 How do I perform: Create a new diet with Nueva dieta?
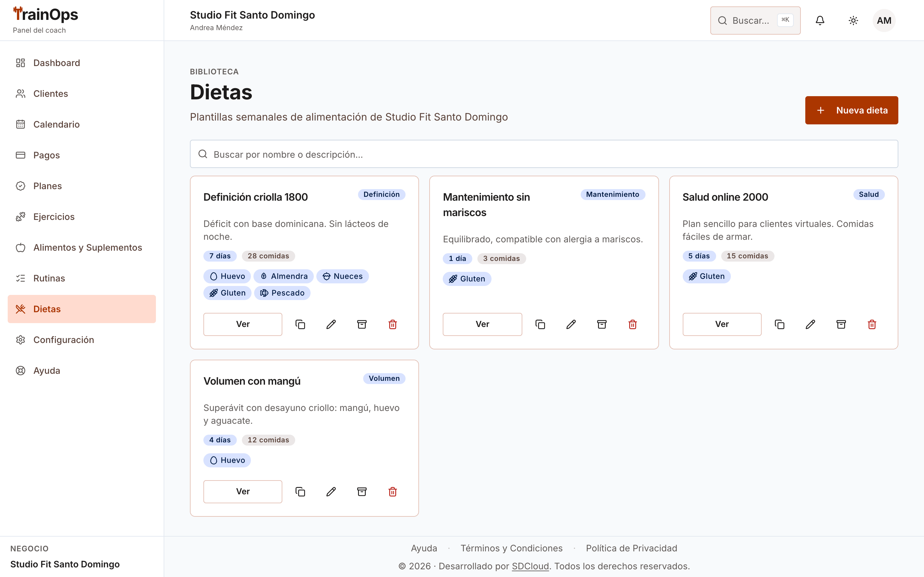point(851,110)
